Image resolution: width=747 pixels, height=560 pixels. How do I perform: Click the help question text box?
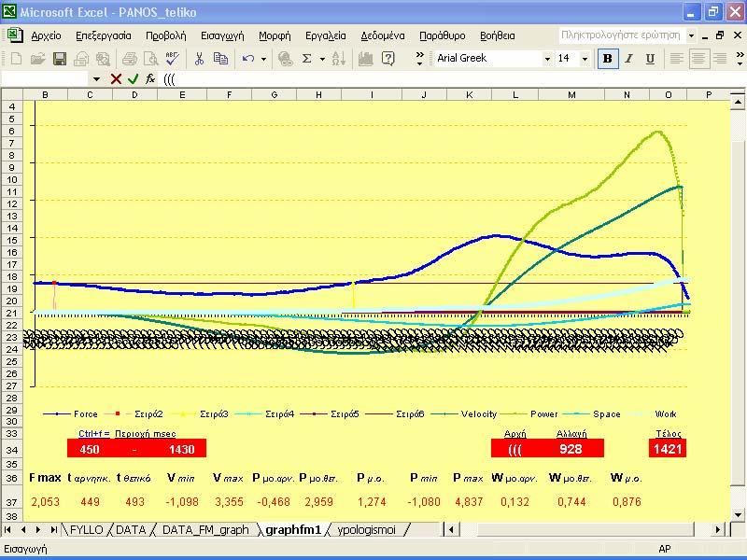coord(622,35)
